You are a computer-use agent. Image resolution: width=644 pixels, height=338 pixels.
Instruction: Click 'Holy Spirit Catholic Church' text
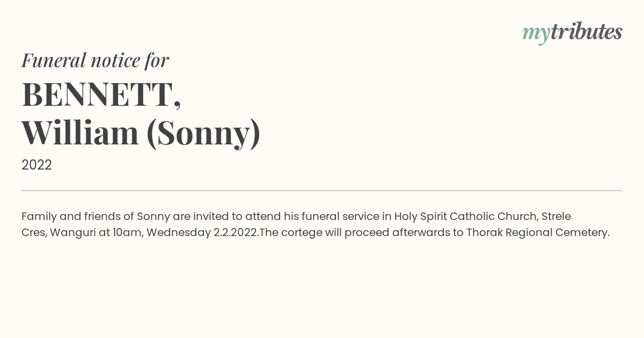point(466,217)
